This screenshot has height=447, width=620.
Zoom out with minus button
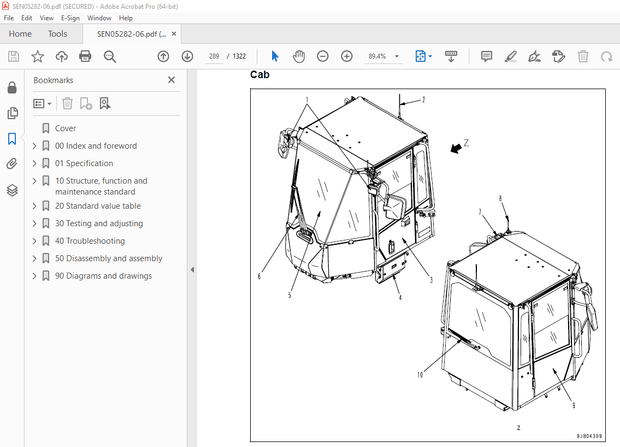click(x=323, y=57)
